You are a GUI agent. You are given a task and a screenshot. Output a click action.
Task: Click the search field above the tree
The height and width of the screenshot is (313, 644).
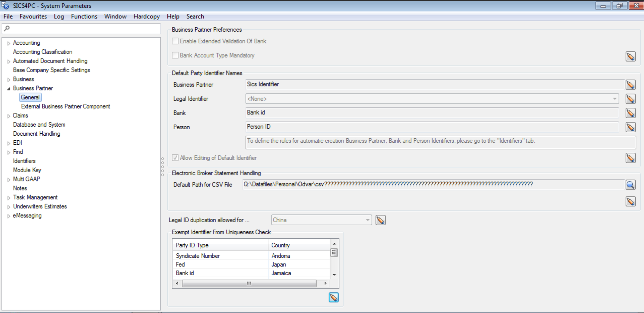(x=82, y=29)
